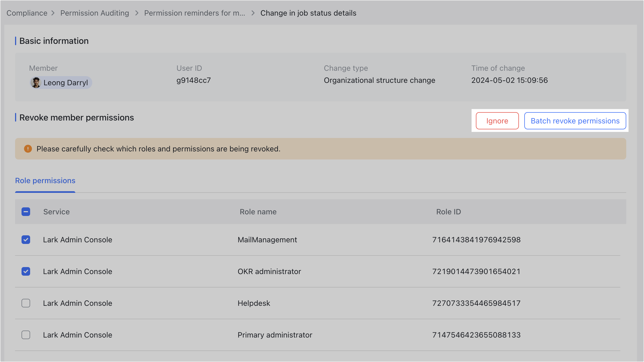
Task: Select the Primary administrator checkbox
Action: 26,335
